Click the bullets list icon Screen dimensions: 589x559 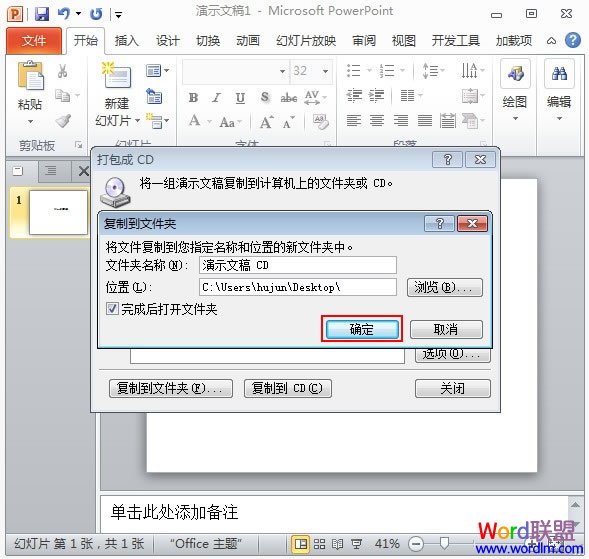[353, 71]
